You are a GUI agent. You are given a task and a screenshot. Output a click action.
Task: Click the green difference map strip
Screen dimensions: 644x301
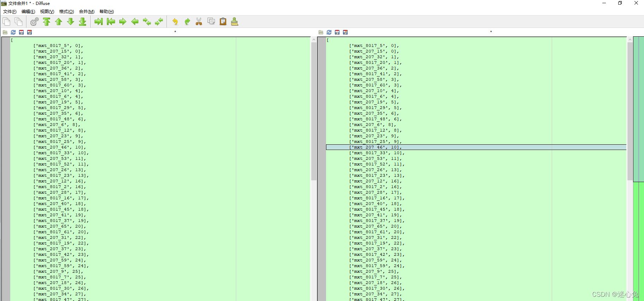(x=638, y=169)
